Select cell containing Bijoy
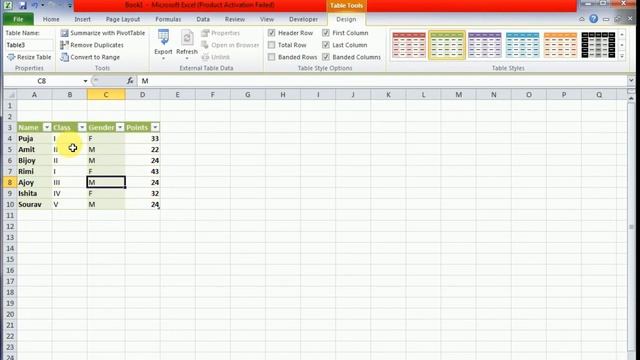The image size is (640, 360). (34, 161)
